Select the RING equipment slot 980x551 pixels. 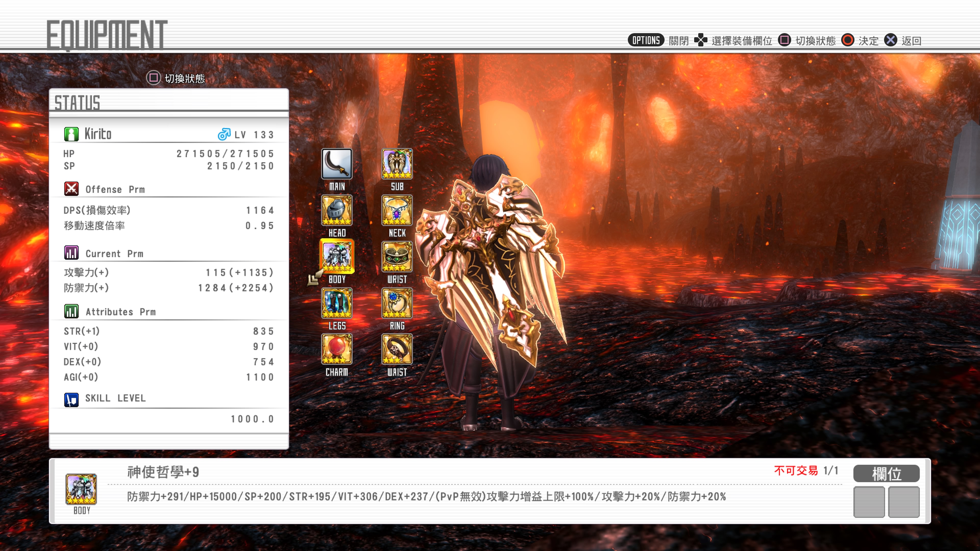click(x=397, y=303)
